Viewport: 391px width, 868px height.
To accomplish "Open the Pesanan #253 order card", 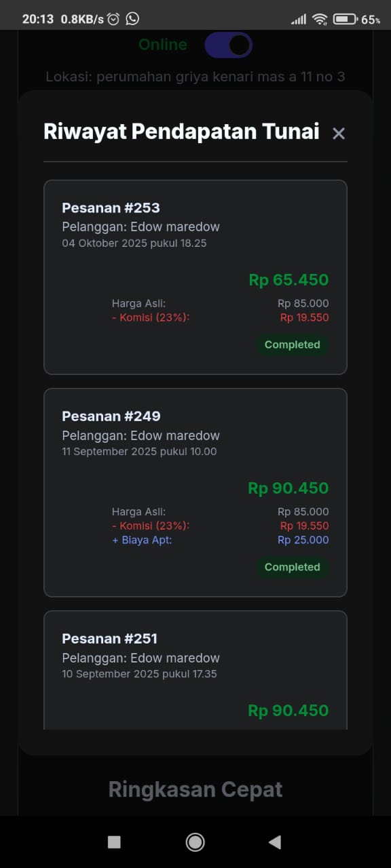I will pos(195,276).
